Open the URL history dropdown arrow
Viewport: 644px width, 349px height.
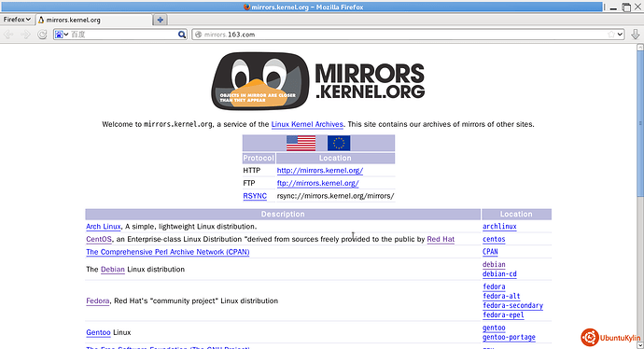pyautogui.click(x=620, y=35)
